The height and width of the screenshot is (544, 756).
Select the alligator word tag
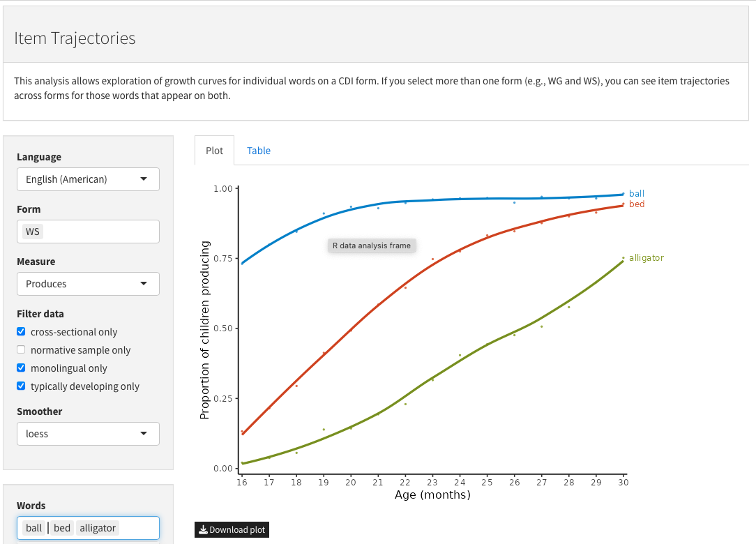[x=98, y=528]
